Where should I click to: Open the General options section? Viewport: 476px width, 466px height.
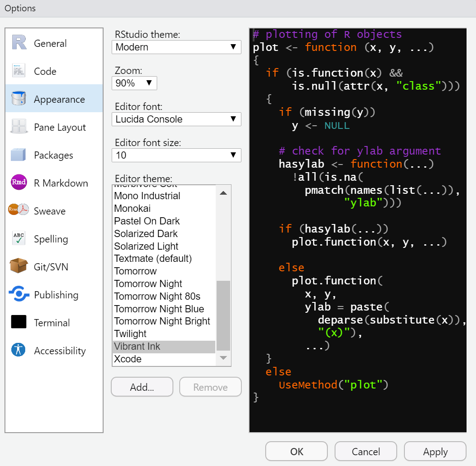[x=54, y=42]
